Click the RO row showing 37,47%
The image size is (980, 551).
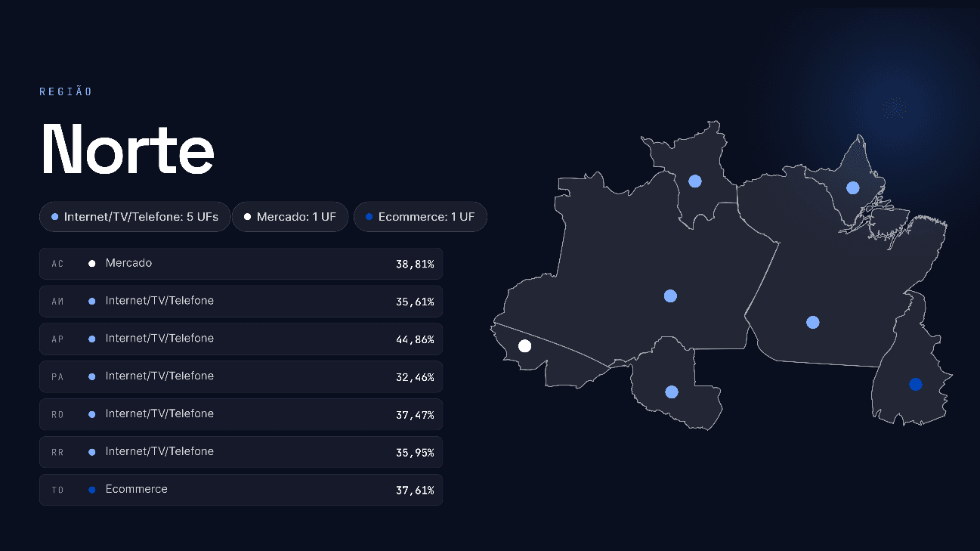click(241, 414)
